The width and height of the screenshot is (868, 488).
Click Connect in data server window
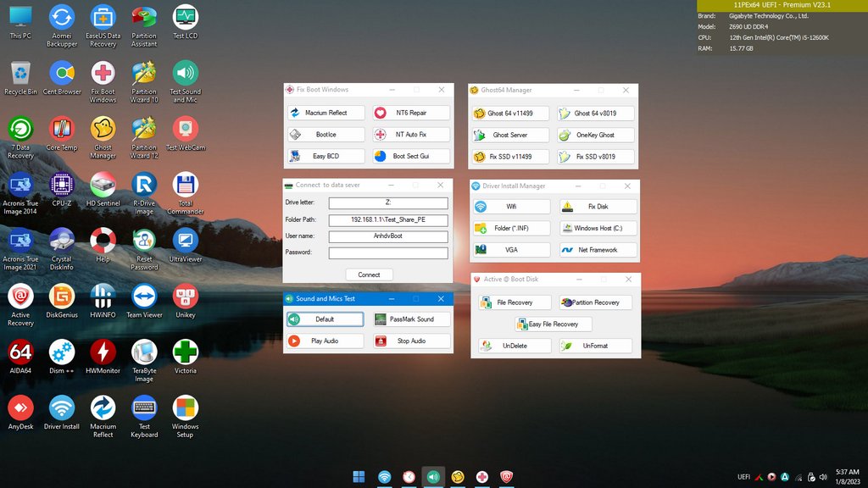[368, 274]
